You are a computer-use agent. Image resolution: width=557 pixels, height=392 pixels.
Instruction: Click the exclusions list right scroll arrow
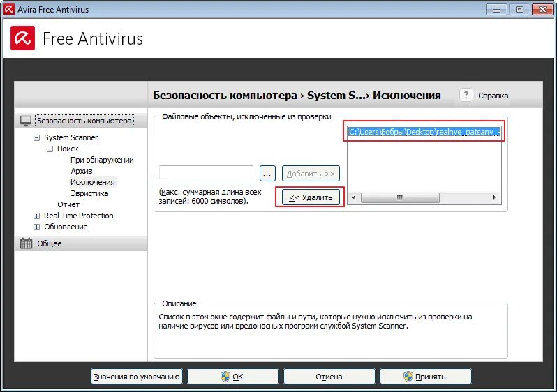click(x=494, y=198)
